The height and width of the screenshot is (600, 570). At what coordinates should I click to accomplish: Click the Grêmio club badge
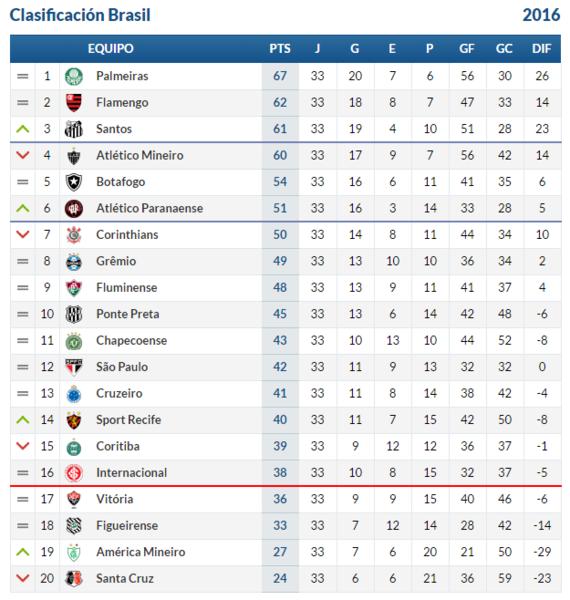(73, 261)
